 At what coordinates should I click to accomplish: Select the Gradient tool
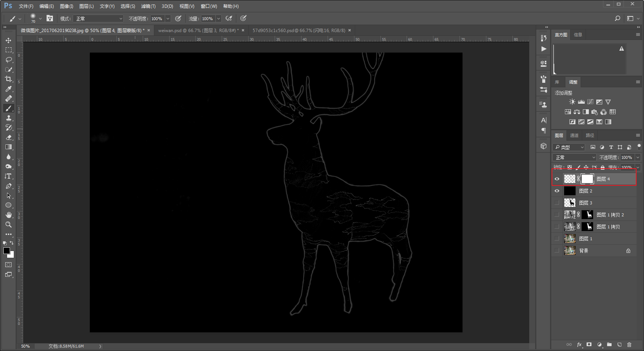click(x=9, y=147)
